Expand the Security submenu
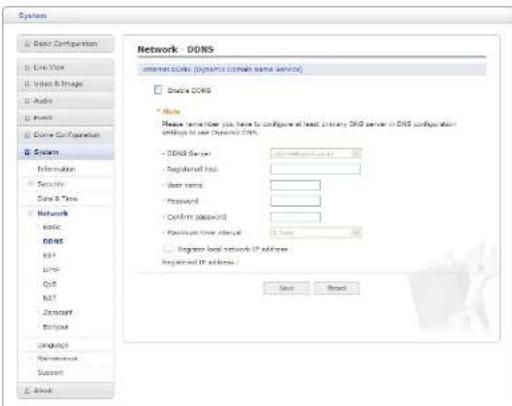This screenshot has width=512, height=406. click(50, 184)
